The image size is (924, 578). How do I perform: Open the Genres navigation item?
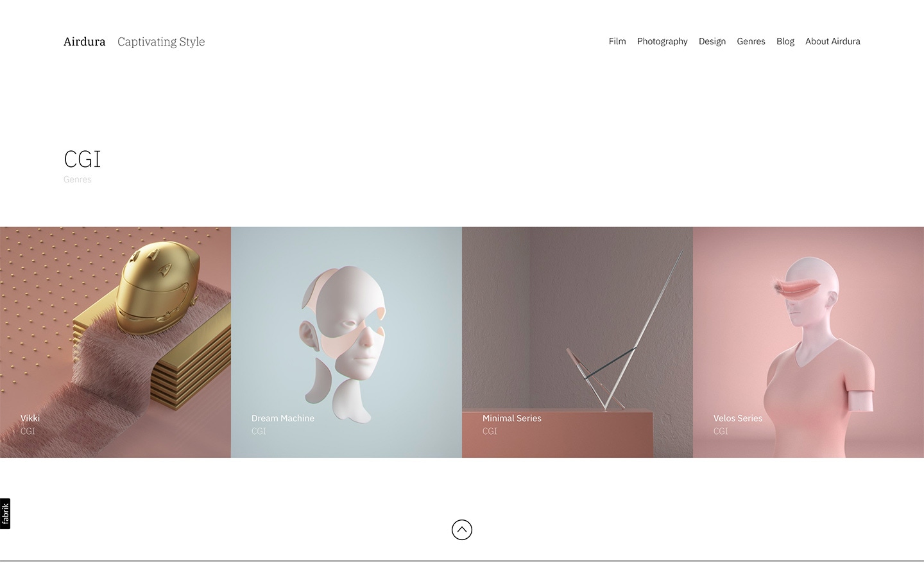pos(751,41)
